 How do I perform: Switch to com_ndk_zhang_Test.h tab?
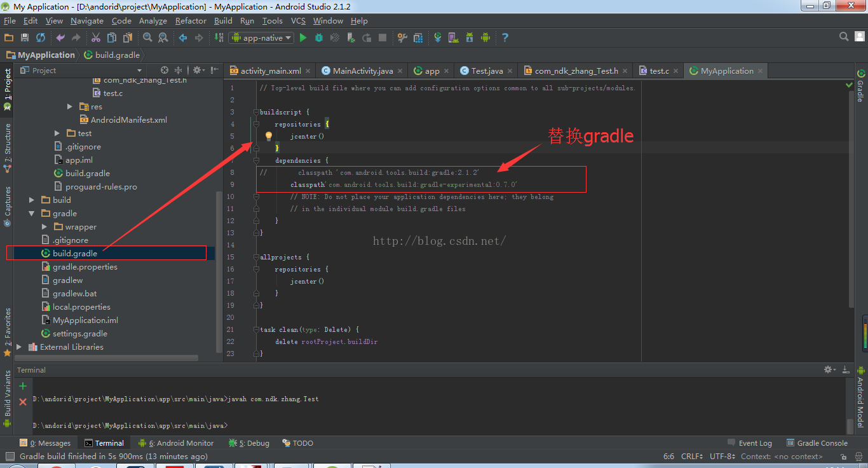pyautogui.click(x=576, y=71)
